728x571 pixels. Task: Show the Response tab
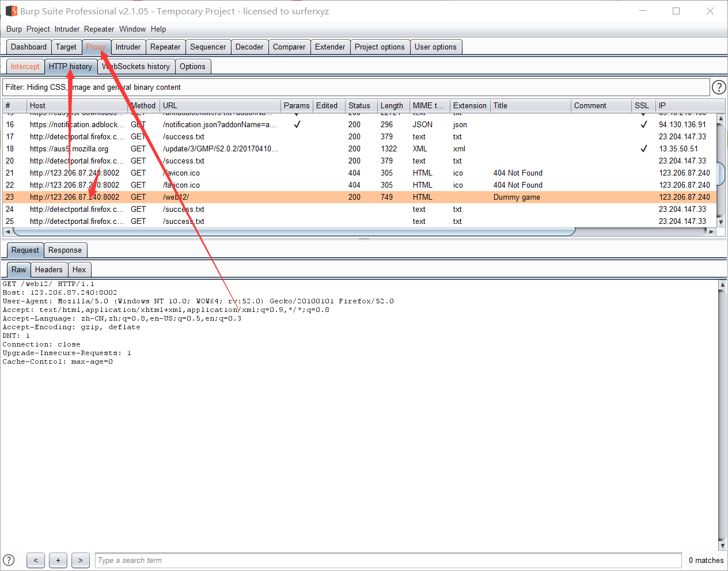point(65,250)
